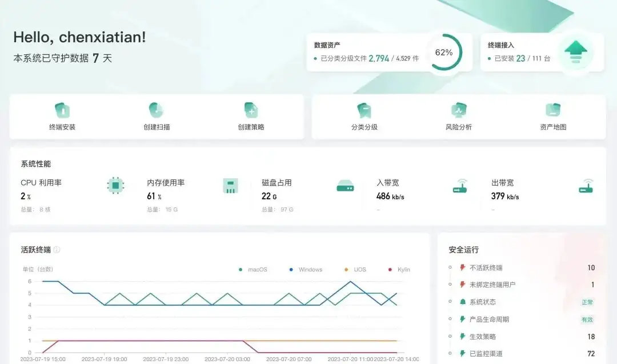Image resolution: width=617 pixels, height=364 pixels.
Task: Click the info icon beside 活跃终端
Action: pyautogui.click(x=57, y=250)
